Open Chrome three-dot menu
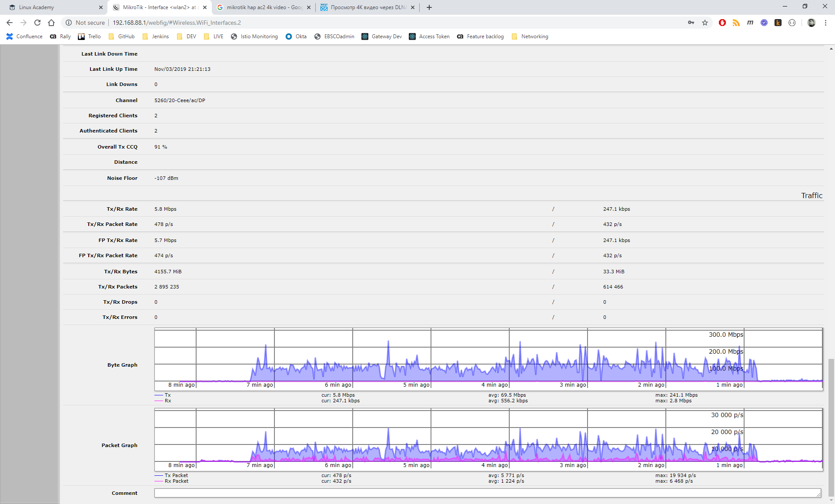The height and width of the screenshot is (504, 835). pyautogui.click(x=825, y=23)
